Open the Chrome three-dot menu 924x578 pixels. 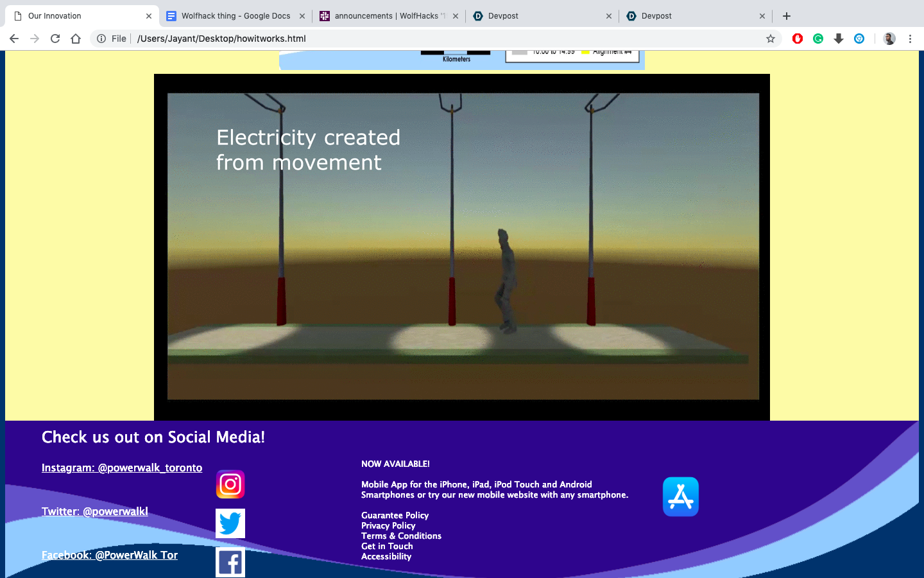pyautogui.click(x=910, y=39)
